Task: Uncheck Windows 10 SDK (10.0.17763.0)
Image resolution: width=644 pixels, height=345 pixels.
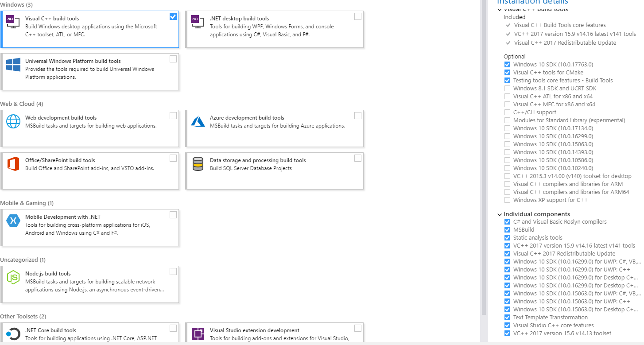Action: 507,64
